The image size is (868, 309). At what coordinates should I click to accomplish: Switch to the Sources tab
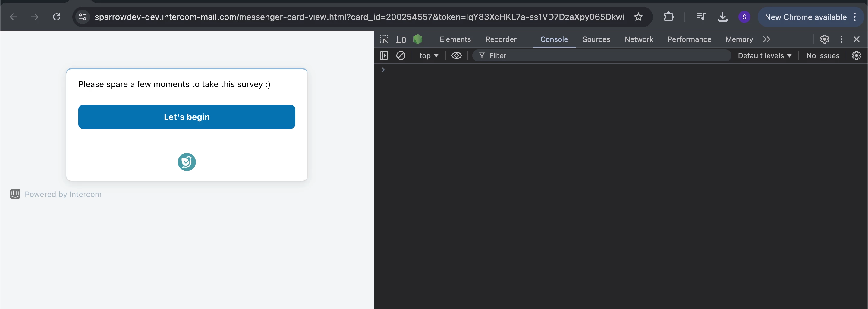596,39
